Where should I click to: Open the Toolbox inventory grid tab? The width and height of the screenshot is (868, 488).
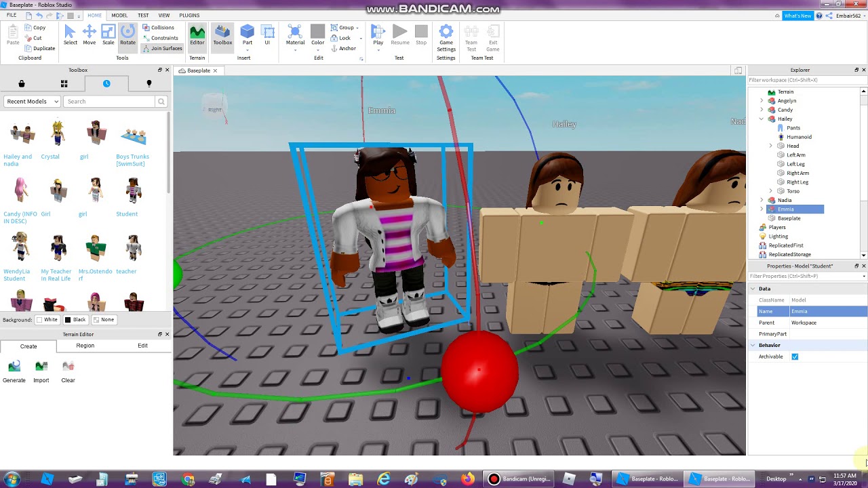tap(64, 83)
